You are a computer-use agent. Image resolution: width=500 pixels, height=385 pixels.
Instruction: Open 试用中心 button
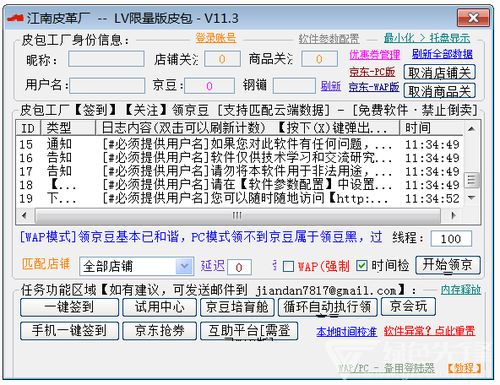click(x=159, y=307)
